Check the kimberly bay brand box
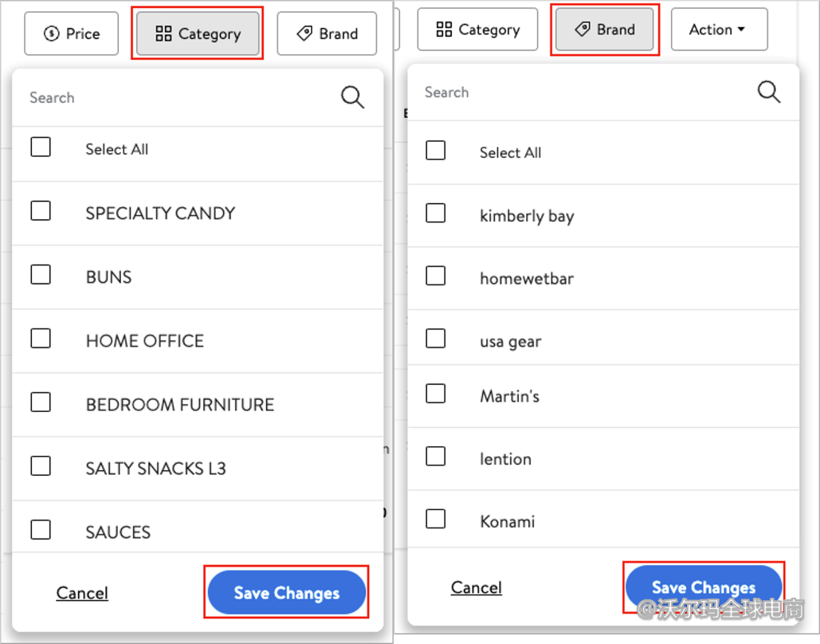 coord(436,214)
